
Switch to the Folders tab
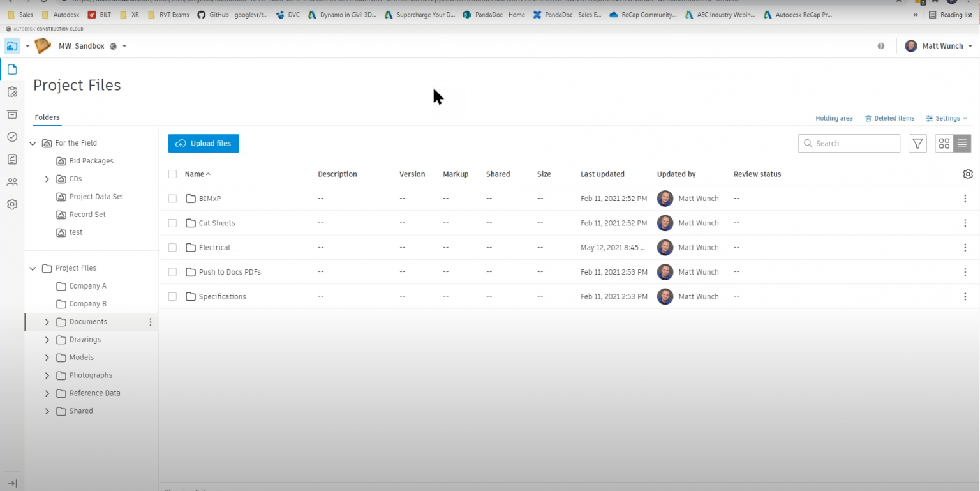47,117
